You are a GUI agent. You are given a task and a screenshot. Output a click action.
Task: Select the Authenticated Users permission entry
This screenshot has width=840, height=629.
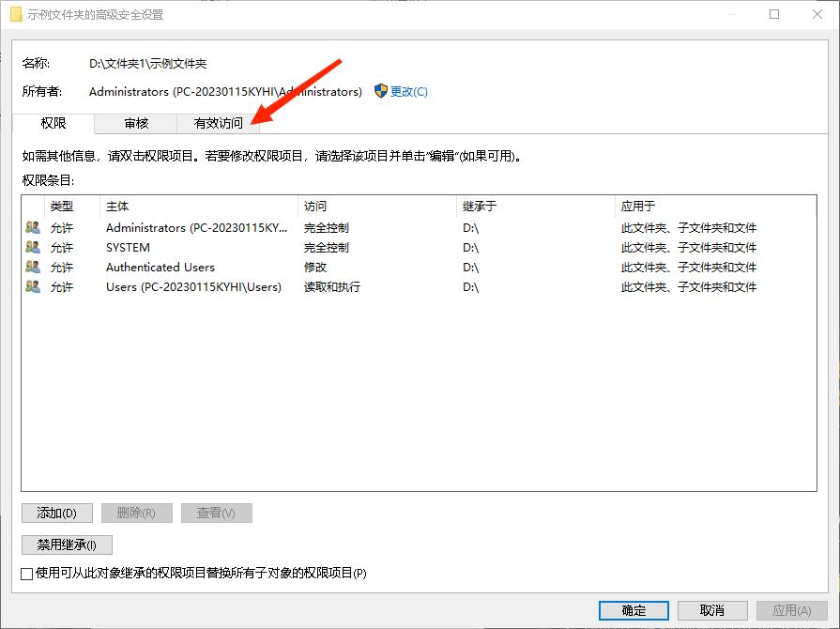160,267
